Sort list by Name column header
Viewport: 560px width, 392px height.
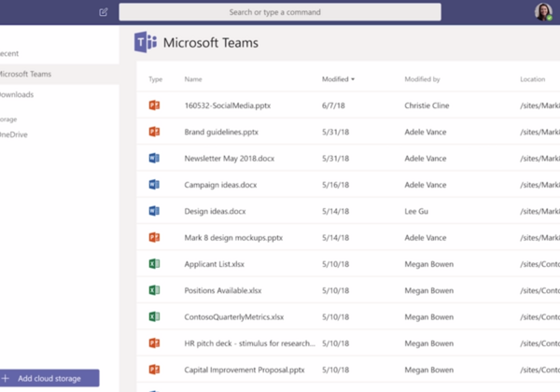click(x=193, y=79)
